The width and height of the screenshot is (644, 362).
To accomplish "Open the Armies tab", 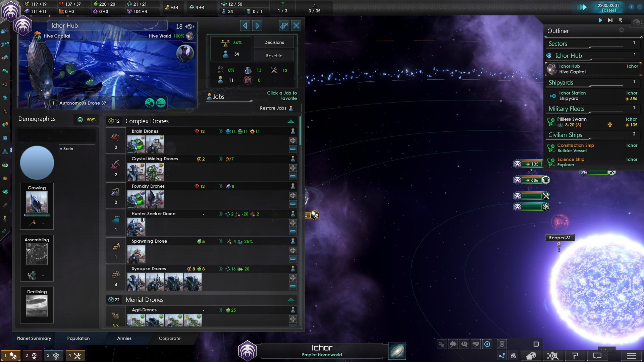I will tap(124, 339).
